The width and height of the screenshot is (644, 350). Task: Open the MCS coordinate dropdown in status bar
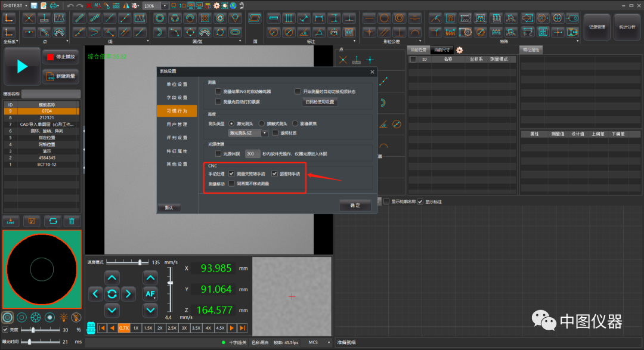(329, 342)
